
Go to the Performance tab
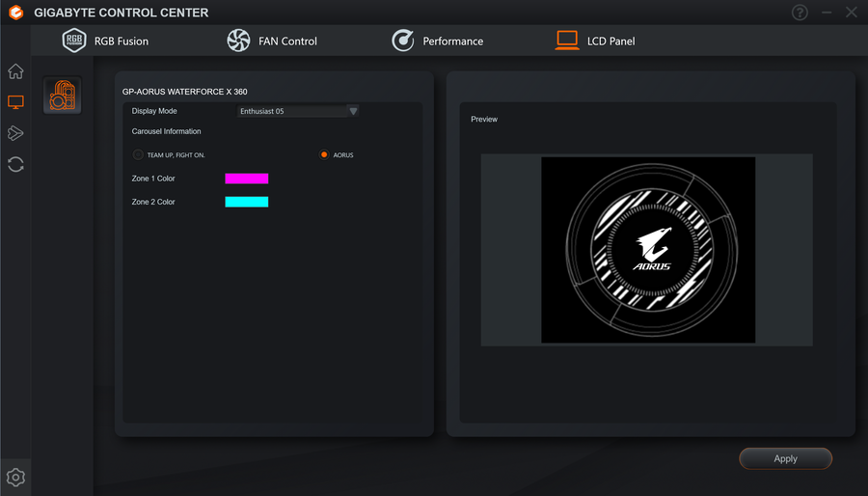tap(437, 41)
